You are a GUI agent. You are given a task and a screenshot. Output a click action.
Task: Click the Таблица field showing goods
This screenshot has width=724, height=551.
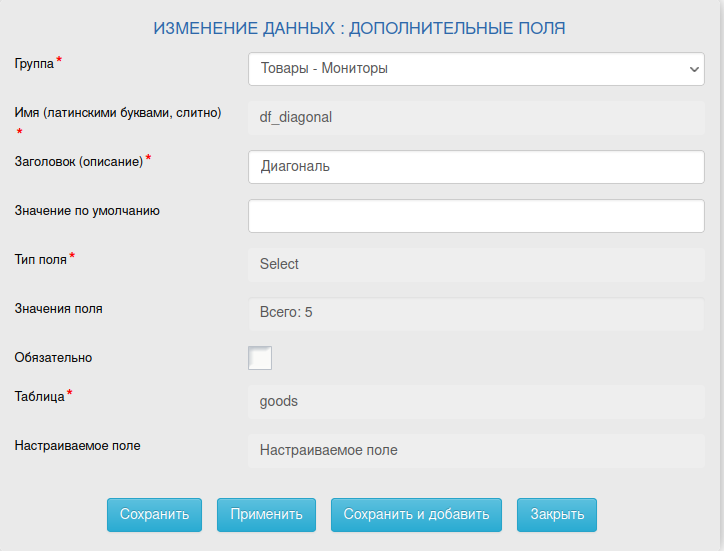[476, 401]
